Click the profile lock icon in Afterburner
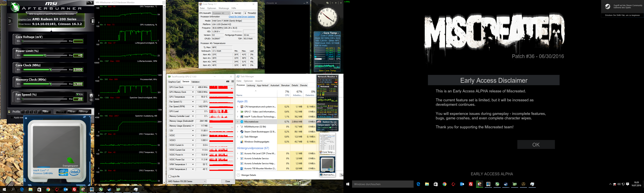 (9, 112)
